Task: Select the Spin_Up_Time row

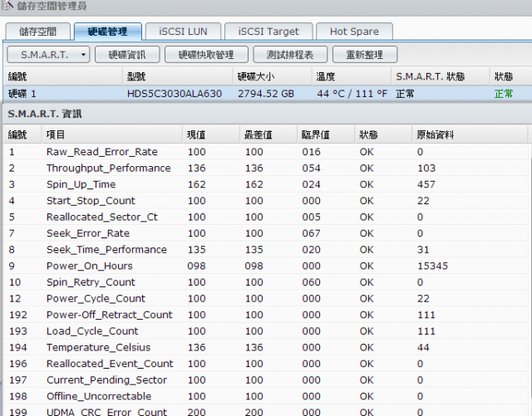Action: pyautogui.click(x=266, y=184)
